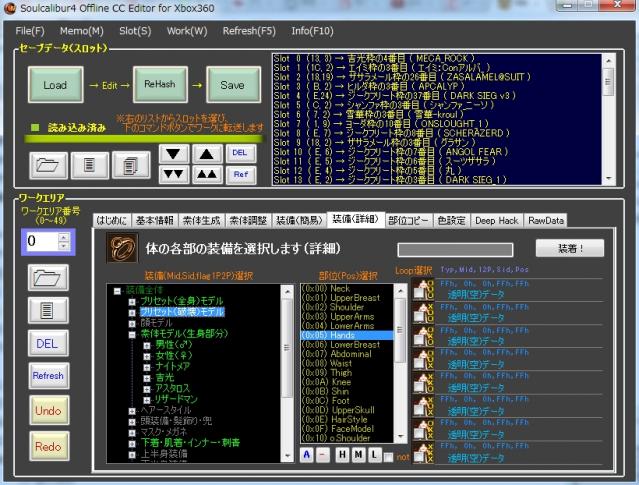Collapse the 素体モデル(生身部分) tree node
Screen dimensions: 639x485
(132, 335)
